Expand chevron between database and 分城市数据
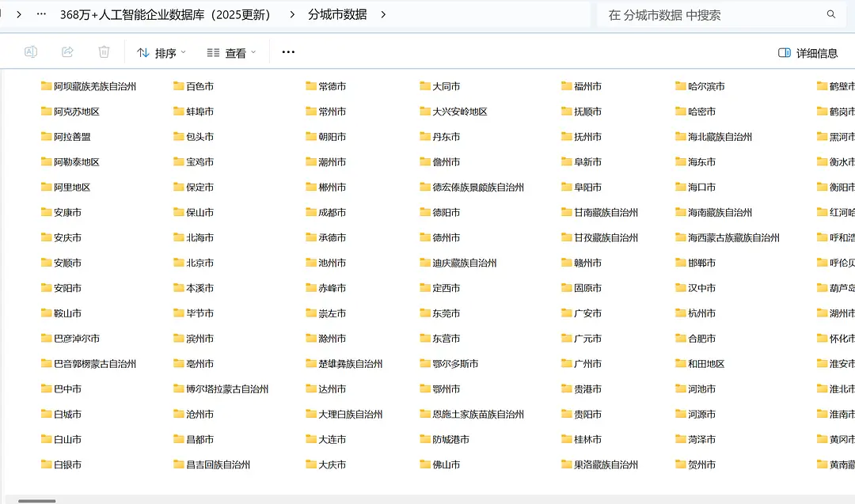 (x=292, y=15)
